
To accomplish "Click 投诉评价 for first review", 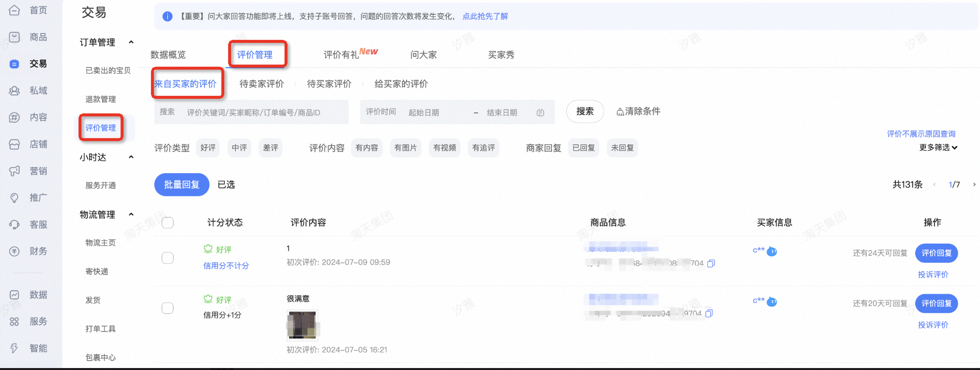I will (x=933, y=275).
